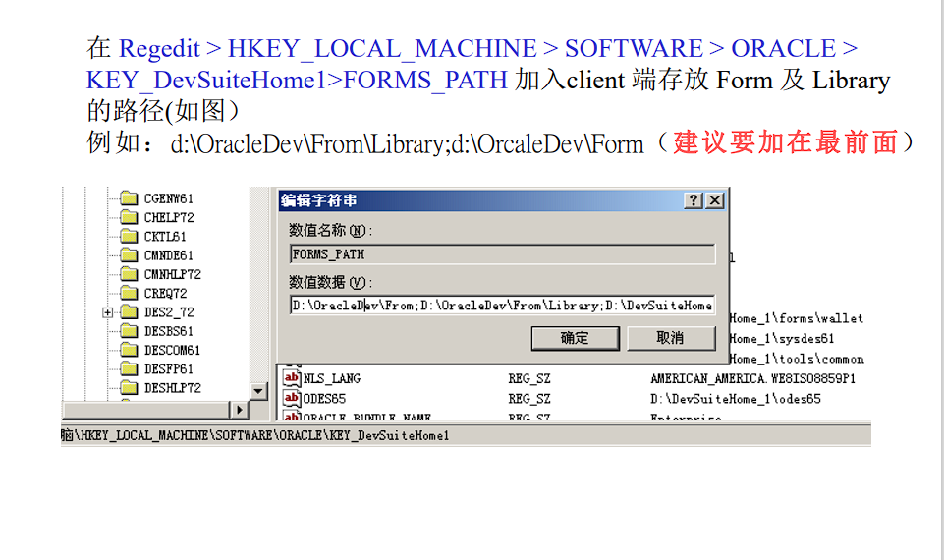944x560 pixels.
Task: Click the FORMS_PATH value name field
Action: click(x=502, y=254)
